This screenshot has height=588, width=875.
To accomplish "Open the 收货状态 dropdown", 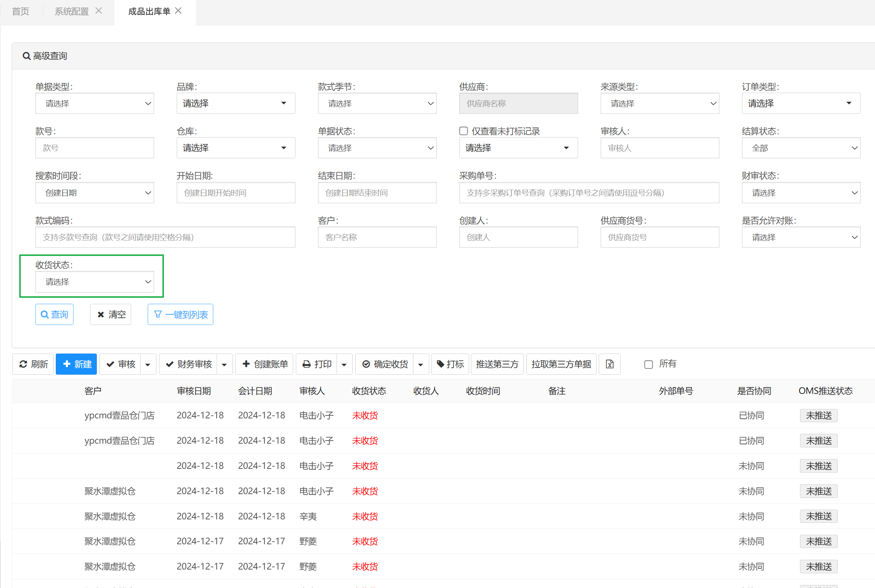I will (95, 282).
